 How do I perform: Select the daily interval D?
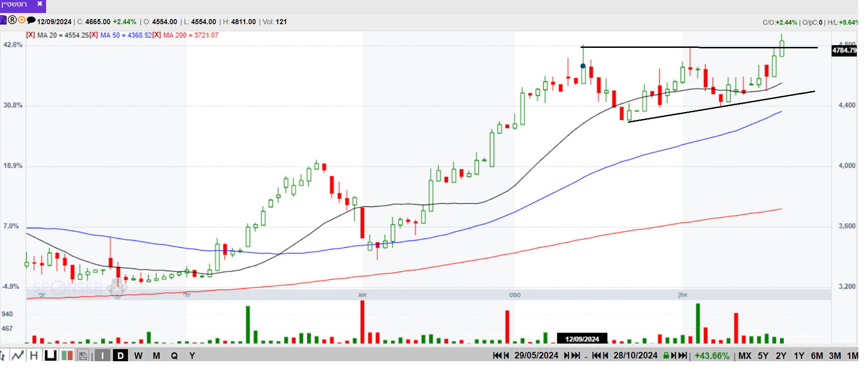pyautogui.click(x=120, y=356)
